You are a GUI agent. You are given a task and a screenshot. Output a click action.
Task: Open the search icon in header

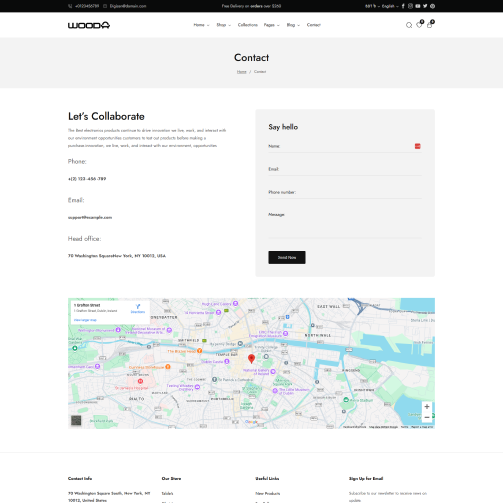coord(409,25)
